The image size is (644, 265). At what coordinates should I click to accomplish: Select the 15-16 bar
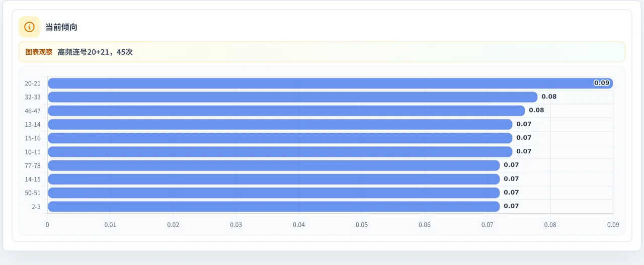(x=280, y=138)
